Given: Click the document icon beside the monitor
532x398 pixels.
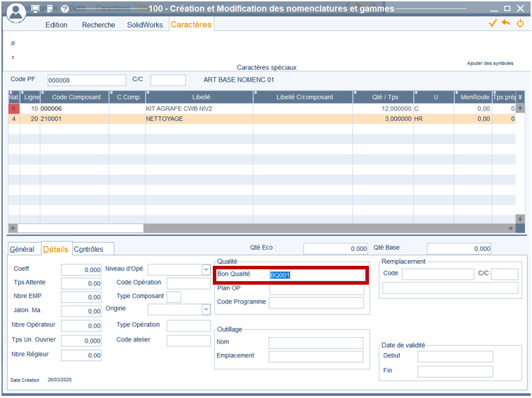Looking at the screenshot, I should point(50,9).
